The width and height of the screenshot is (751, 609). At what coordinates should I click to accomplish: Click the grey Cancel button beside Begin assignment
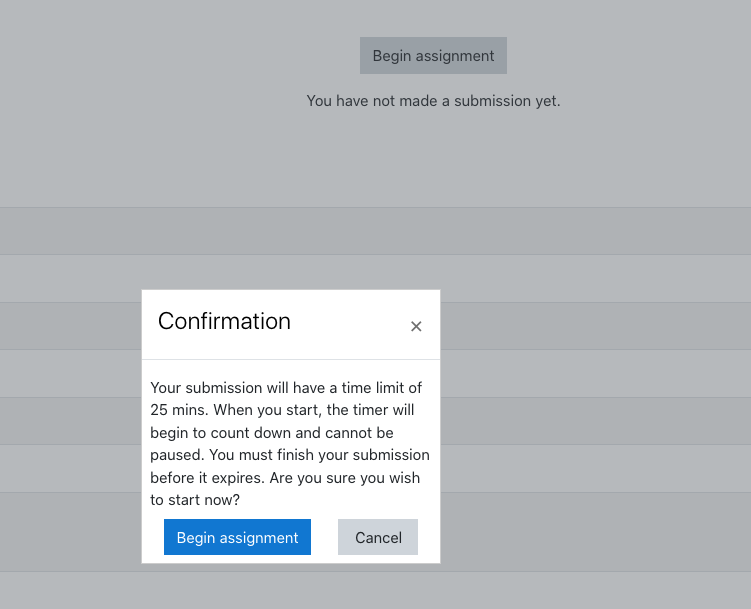tap(378, 537)
